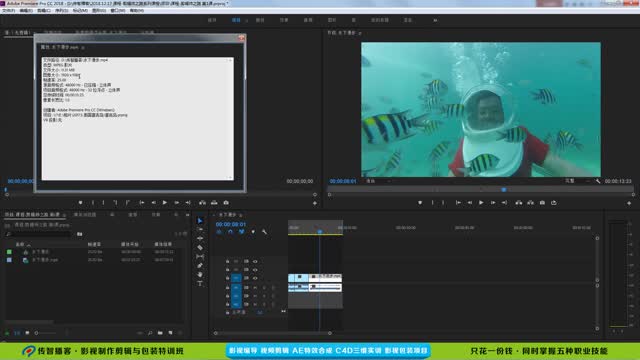
Task: Click Find magnifier in Project panel footer
Action: click(150, 333)
